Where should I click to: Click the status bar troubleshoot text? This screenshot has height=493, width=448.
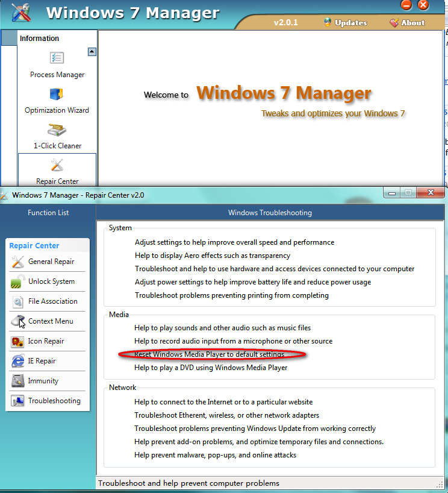[188, 483]
